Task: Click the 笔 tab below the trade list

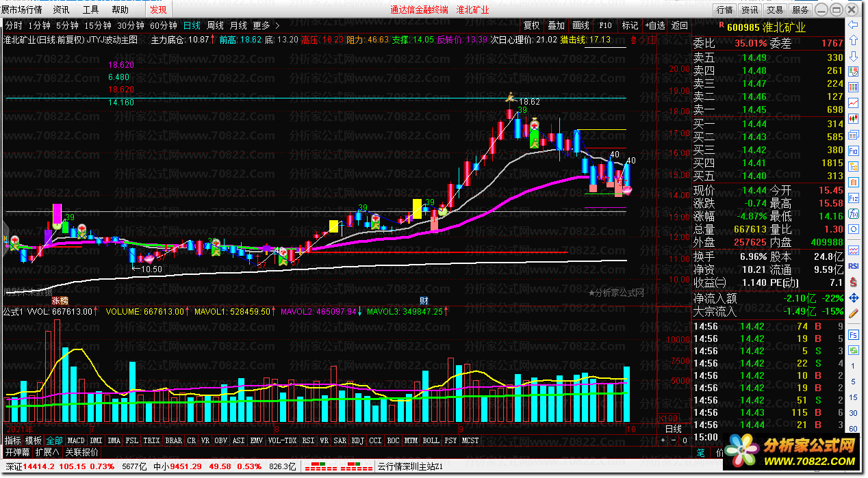Action: [700, 453]
